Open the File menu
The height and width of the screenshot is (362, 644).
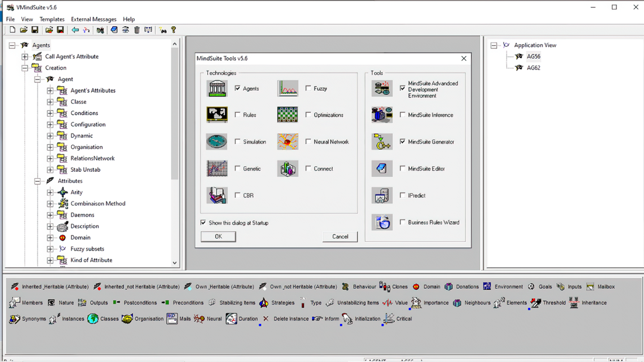tap(11, 19)
